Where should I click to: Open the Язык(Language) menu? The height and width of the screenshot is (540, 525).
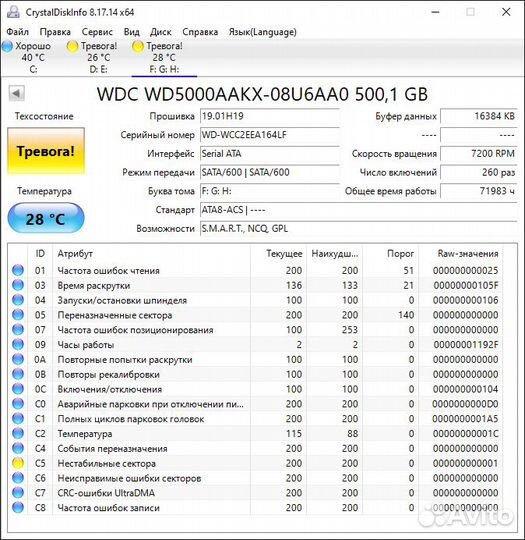click(x=262, y=32)
